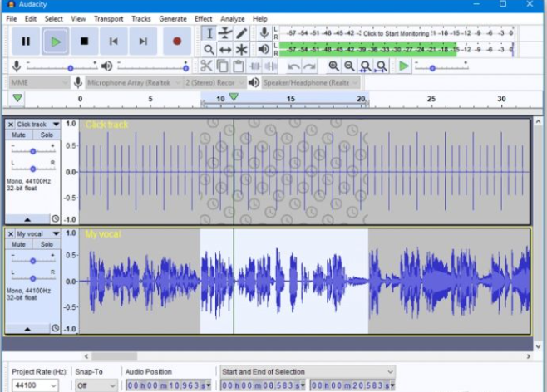Toggle Sync-Lock clock icon on Click track
This screenshot has width=547, height=392.
(55, 218)
